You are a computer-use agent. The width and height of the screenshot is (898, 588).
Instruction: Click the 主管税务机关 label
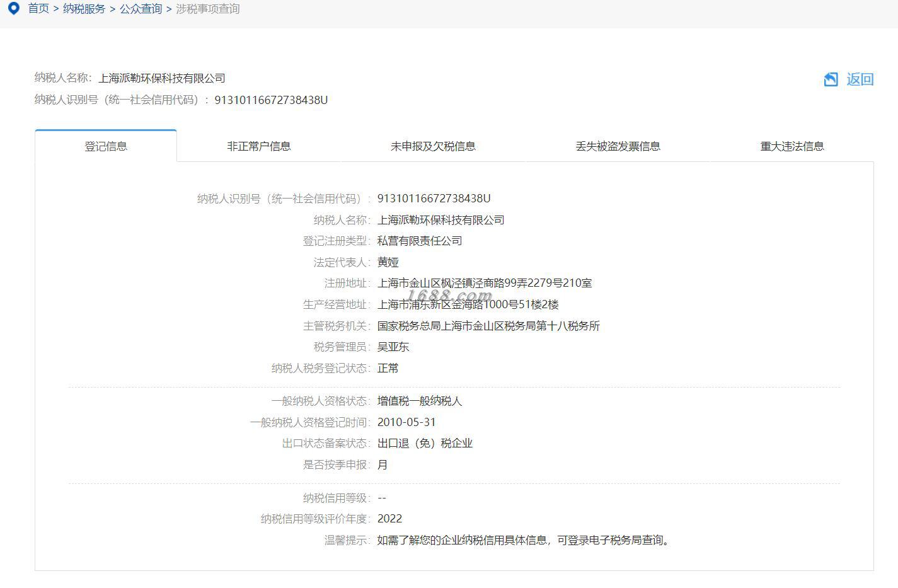pyautogui.click(x=337, y=326)
